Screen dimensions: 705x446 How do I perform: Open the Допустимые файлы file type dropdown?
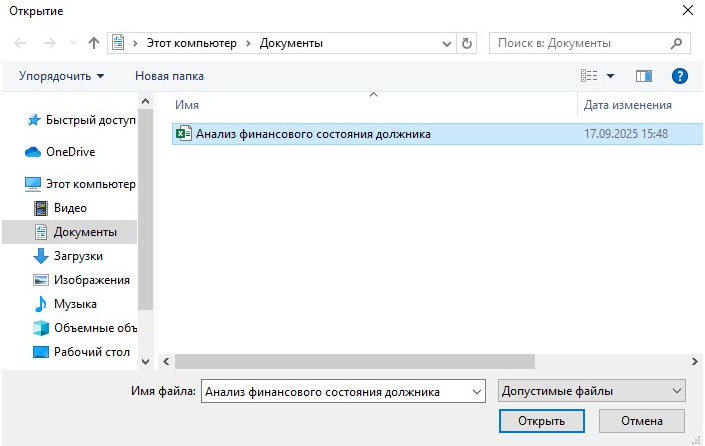pyautogui.click(x=591, y=392)
